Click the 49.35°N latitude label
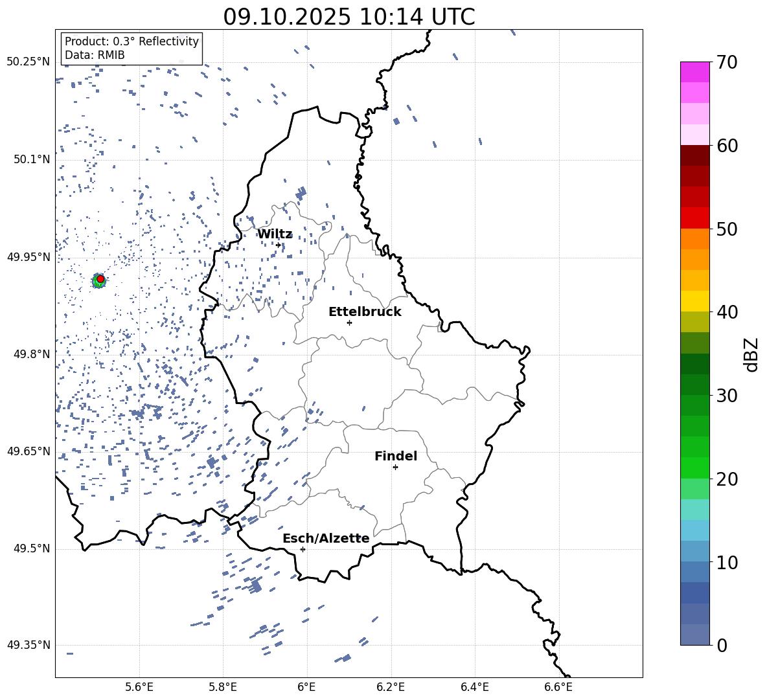 pyautogui.click(x=29, y=645)
